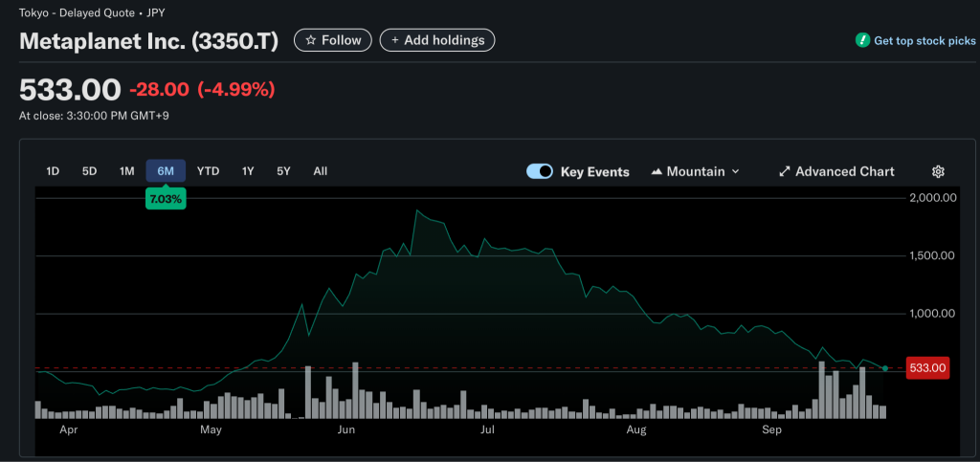Click the Add holdings button
Viewport: 980px width, 462px height.
[437, 40]
